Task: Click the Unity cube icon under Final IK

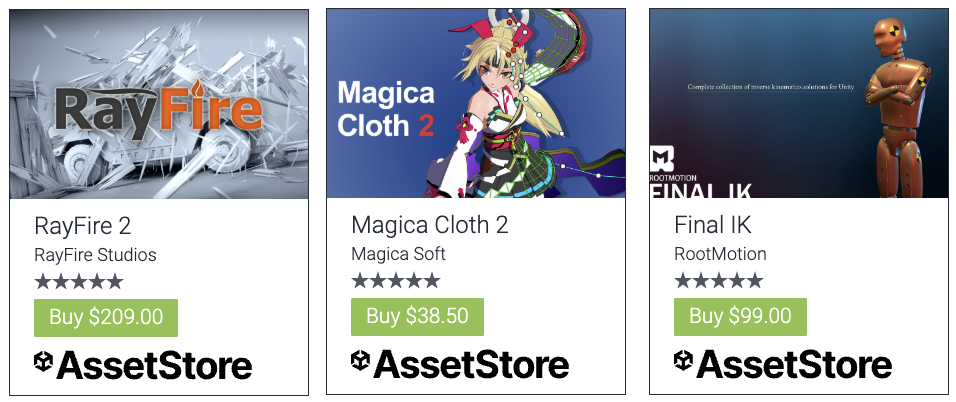Action: 683,361
